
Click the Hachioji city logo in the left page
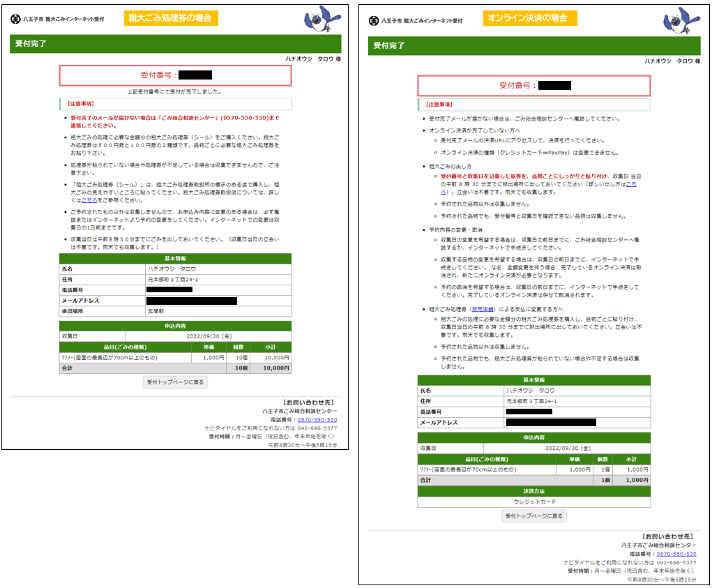click(x=15, y=19)
